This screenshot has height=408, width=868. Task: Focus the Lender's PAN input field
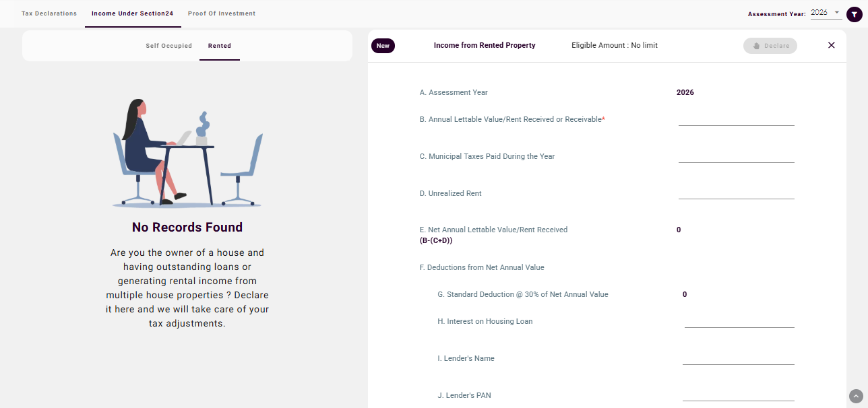(x=738, y=395)
